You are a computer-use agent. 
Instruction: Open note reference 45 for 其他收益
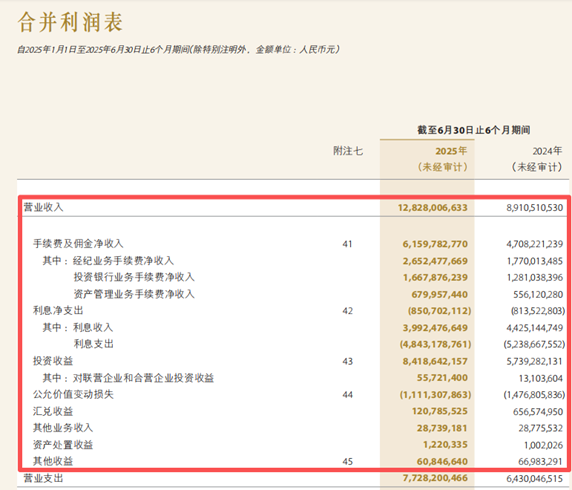point(348,462)
